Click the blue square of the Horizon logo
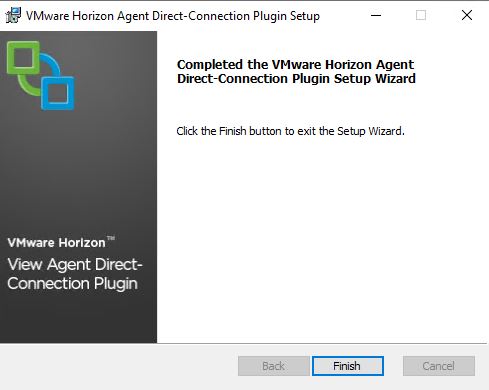 coord(58,93)
